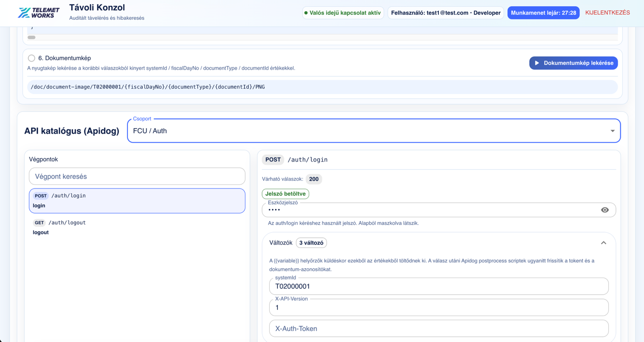Click the Távoli Konzol title
This screenshot has height=342, width=644.
(97, 8)
